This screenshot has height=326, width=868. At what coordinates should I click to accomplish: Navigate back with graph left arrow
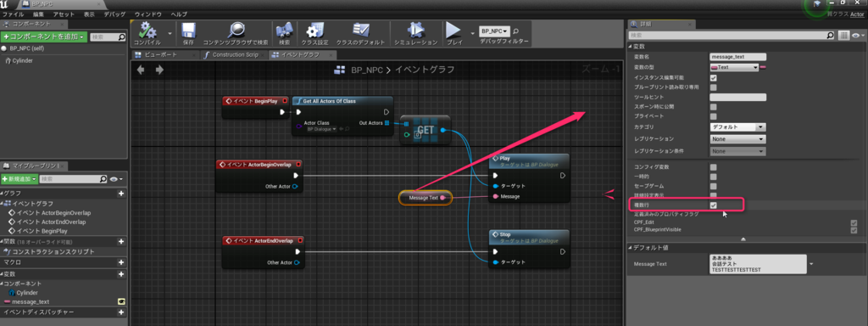[x=142, y=70]
